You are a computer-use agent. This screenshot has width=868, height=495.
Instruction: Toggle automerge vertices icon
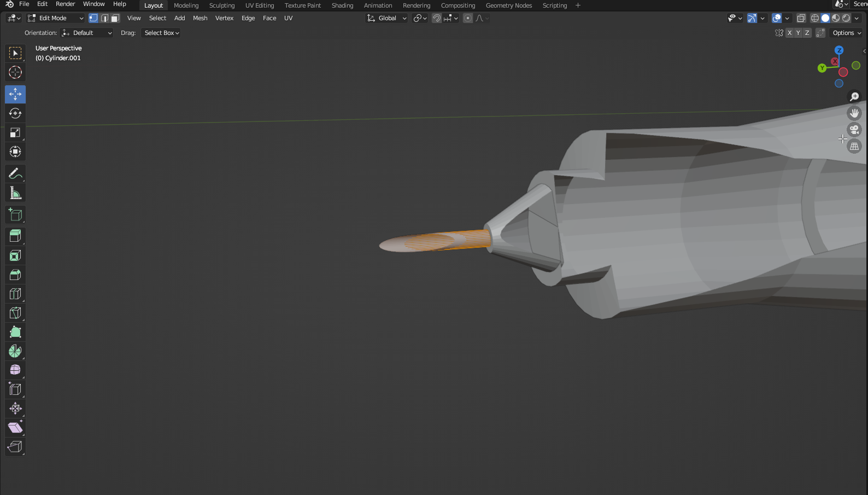(820, 33)
